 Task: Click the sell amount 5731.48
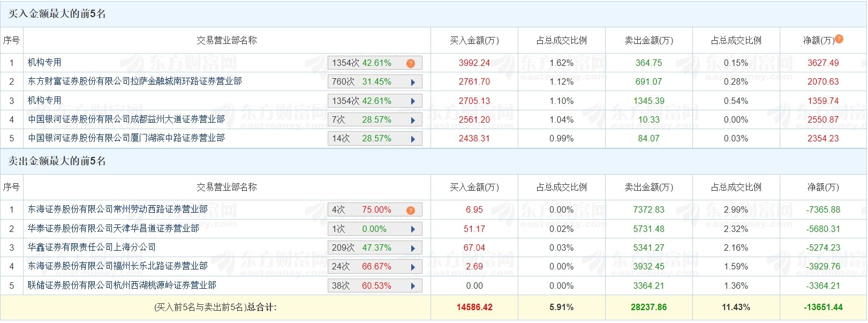649,229
